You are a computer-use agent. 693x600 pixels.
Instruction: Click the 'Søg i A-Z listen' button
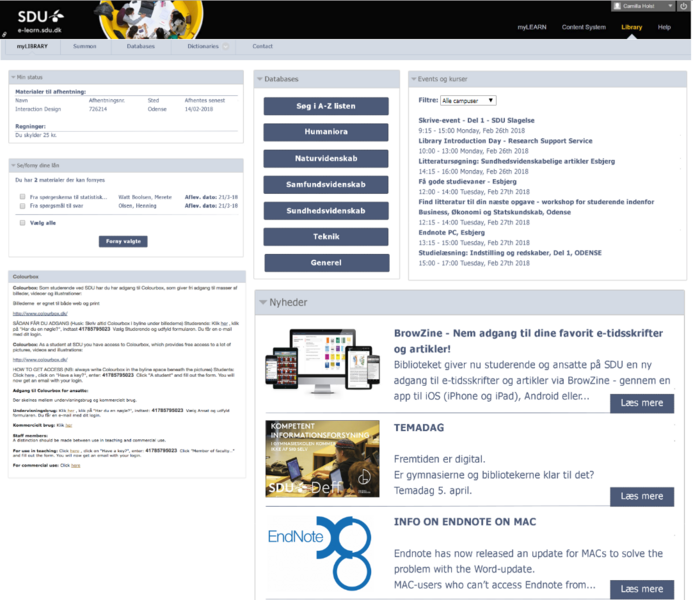(325, 106)
